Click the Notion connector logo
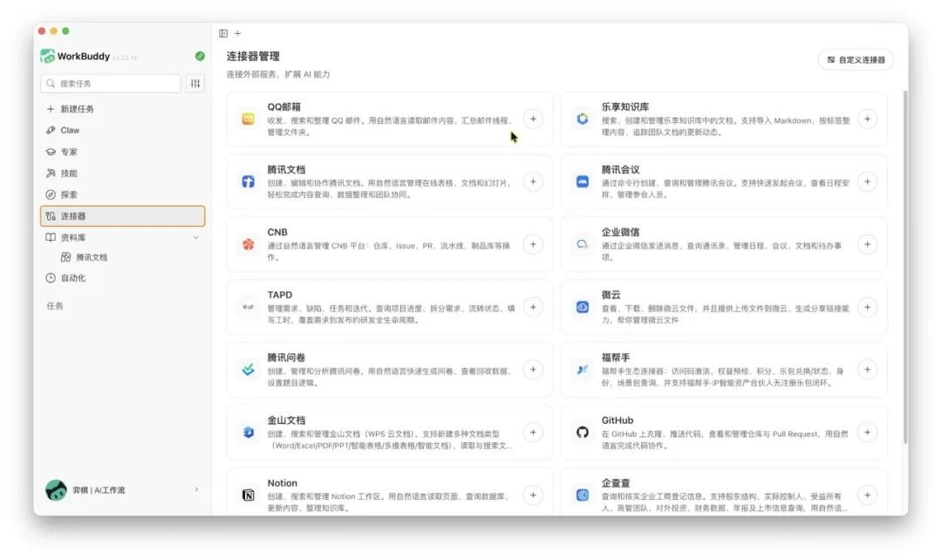The image size is (942, 560). [248, 495]
